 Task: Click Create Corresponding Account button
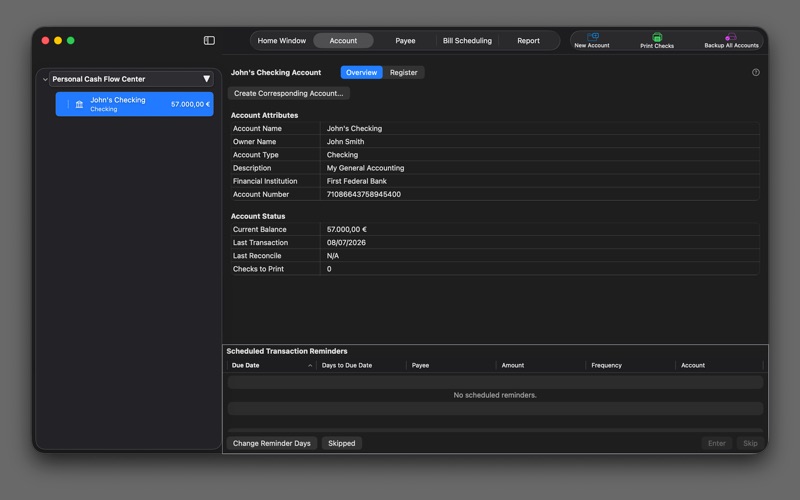point(288,93)
